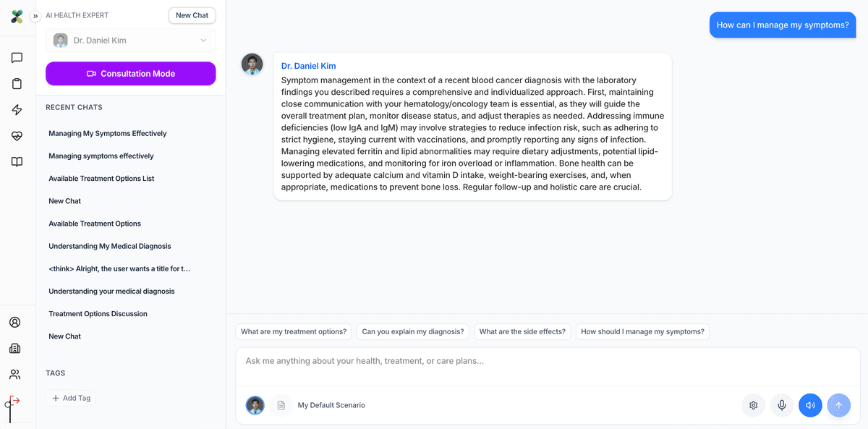868x429 pixels.
Task: Open the book icon in sidebar
Action: 17,162
